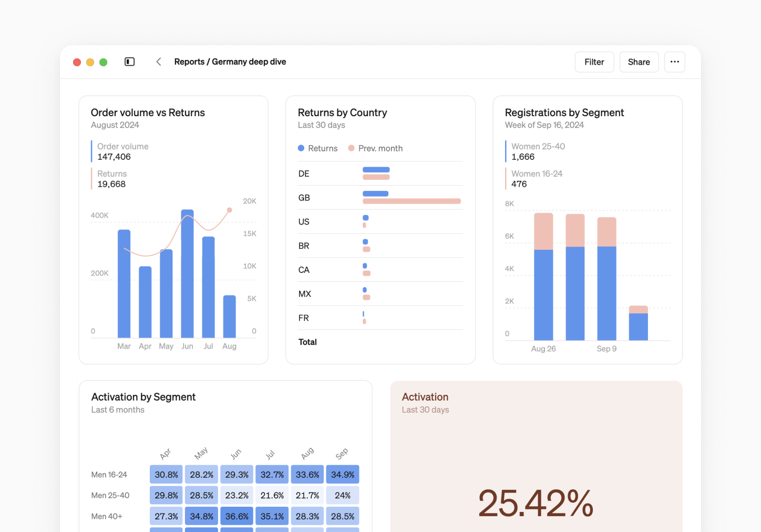
Task: Click Men 25-40 Sep cell 24%
Action: (343, 495)
